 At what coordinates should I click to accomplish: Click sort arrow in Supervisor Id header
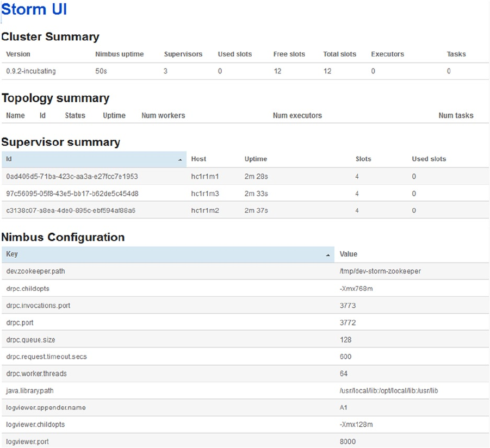[x=180, y=160]
